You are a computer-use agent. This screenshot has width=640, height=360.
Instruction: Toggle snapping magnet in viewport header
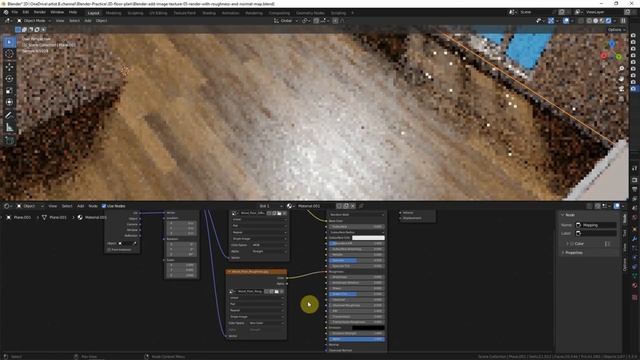coord(316,20)
